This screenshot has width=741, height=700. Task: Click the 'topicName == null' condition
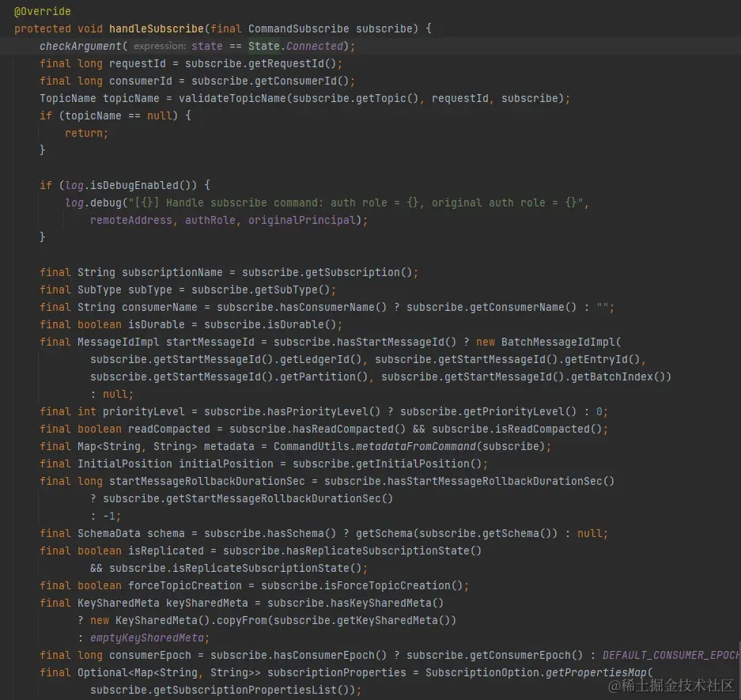coord(118,115)
